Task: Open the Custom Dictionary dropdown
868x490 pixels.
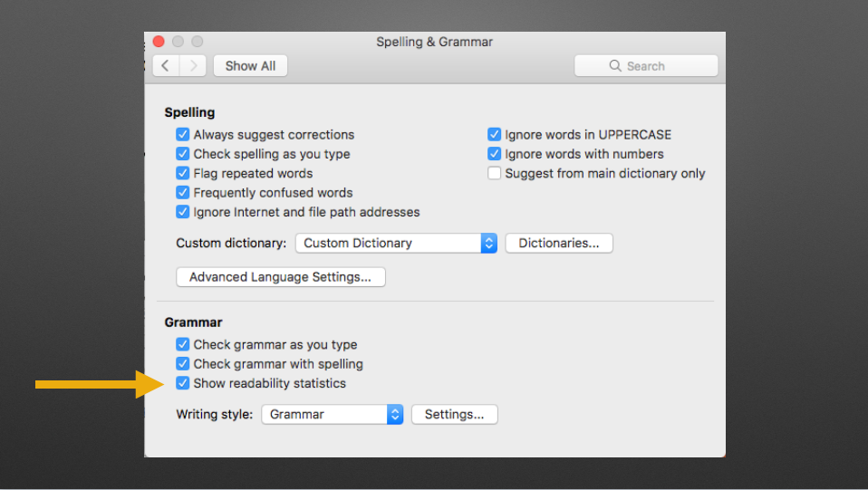Action: coord(396,243)
